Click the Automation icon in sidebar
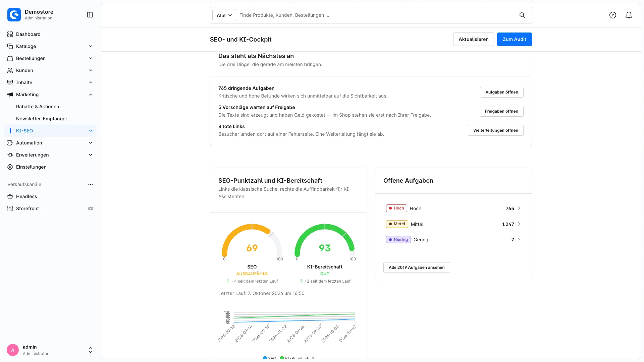The image size is (644, 362). click(10, 143)
